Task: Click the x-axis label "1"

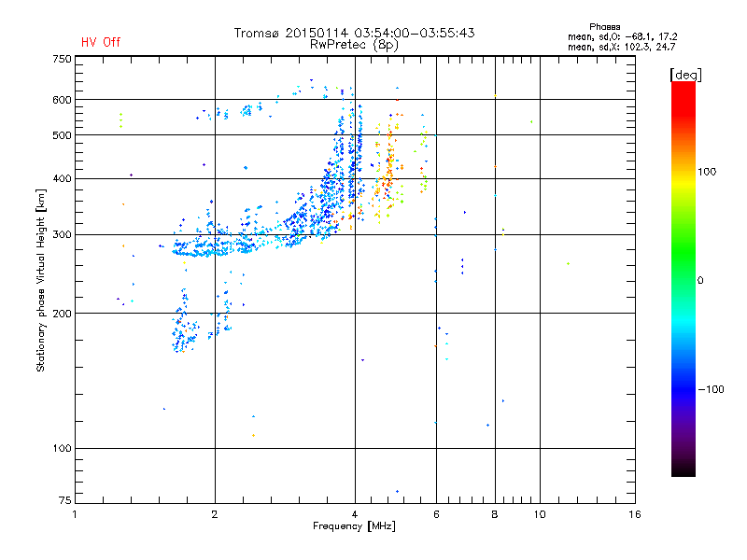Action: 75,514
